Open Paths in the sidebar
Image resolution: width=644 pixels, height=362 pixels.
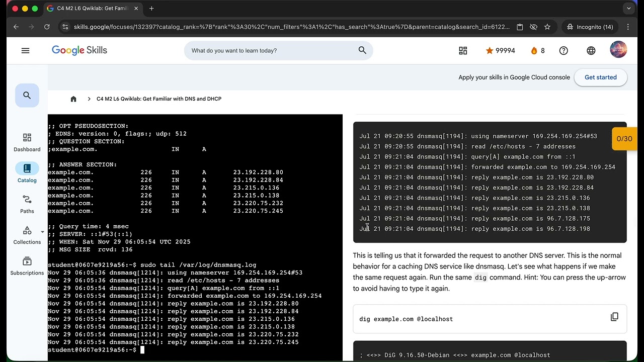coord(27,204)
